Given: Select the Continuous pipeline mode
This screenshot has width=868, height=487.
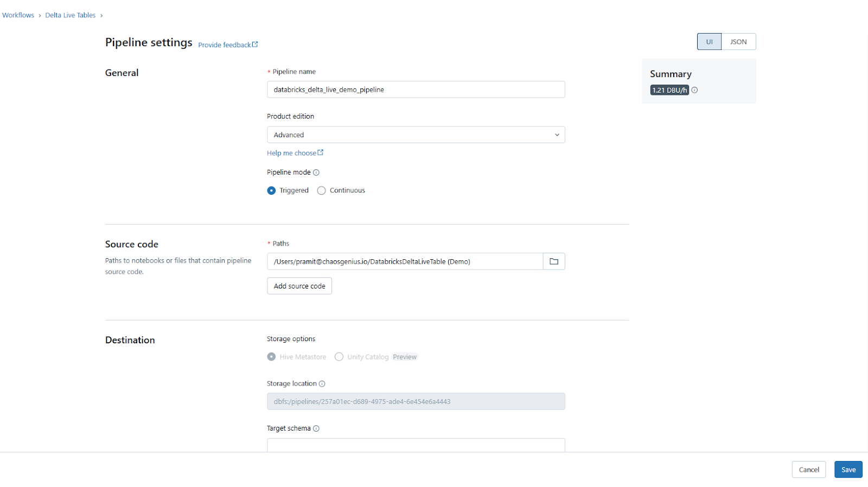Looking at the screenshot, I should 321,190.
